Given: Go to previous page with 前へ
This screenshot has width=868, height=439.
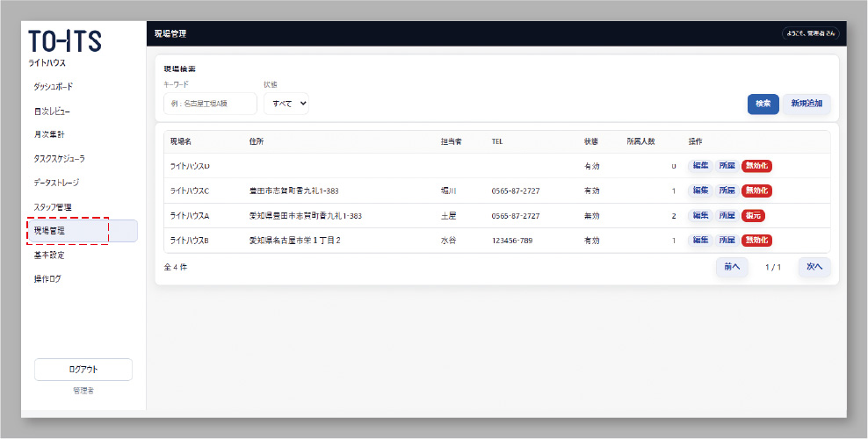Looking at the screenshot, I should coord(732,267).
